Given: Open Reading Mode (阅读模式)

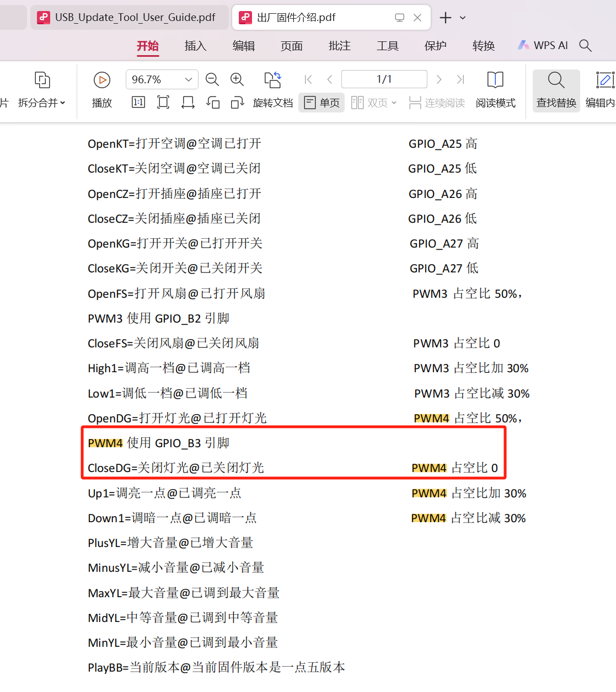Looking at the screenshot, I should [x=495, y=90].
